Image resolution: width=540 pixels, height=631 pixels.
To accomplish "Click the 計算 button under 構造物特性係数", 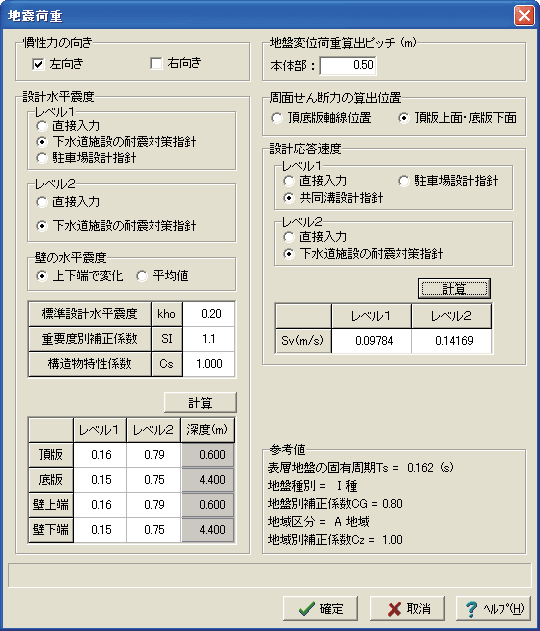I will pos(200,402).
